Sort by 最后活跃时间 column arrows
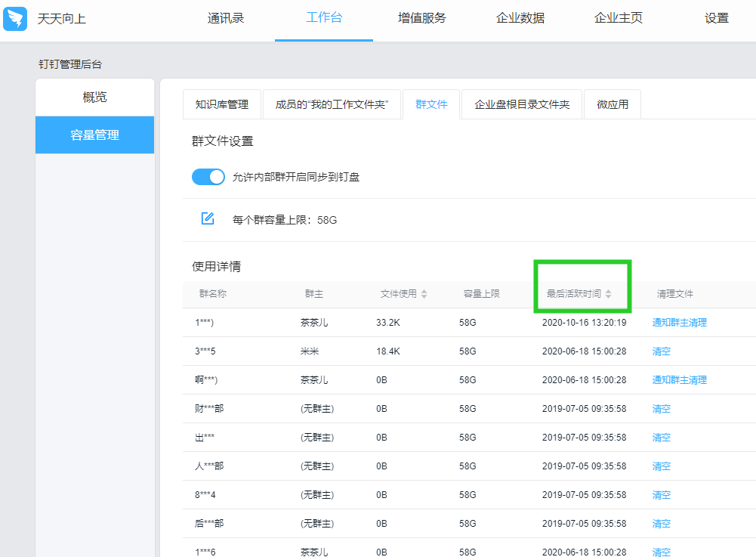 [609, 294]
